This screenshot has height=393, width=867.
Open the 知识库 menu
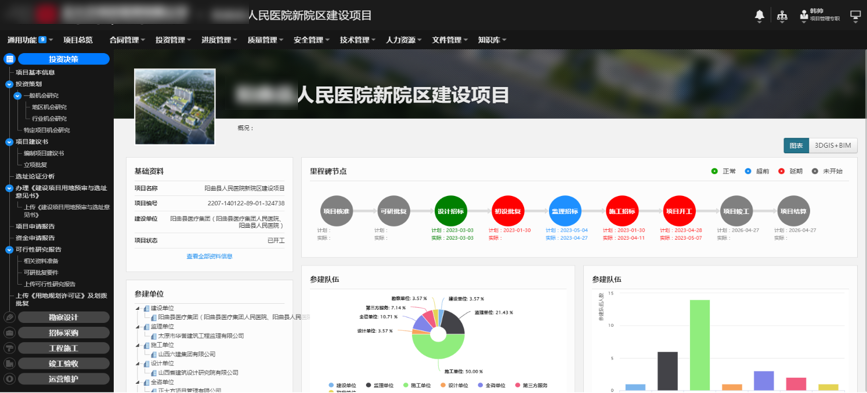click(x=492, y=40)
